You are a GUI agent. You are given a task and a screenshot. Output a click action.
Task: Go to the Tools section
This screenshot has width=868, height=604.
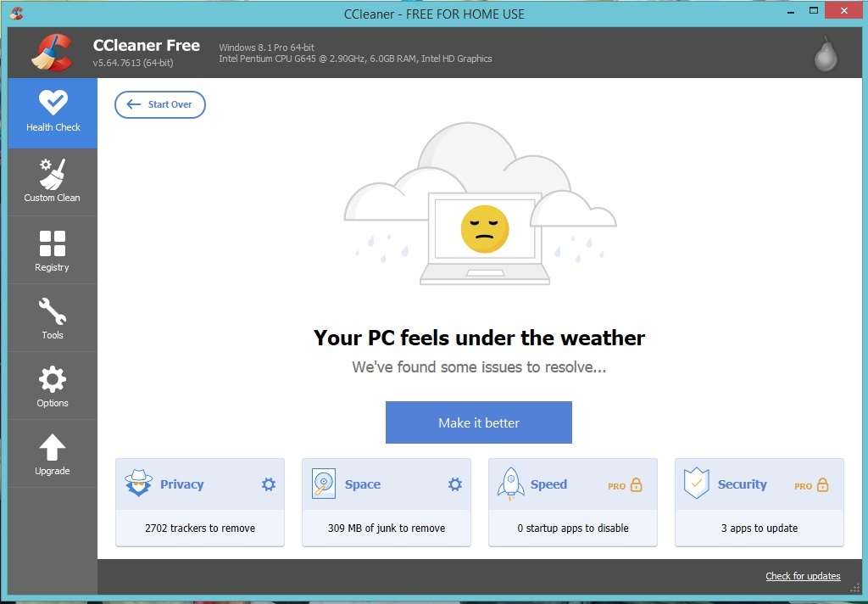[x=53, y=318]
